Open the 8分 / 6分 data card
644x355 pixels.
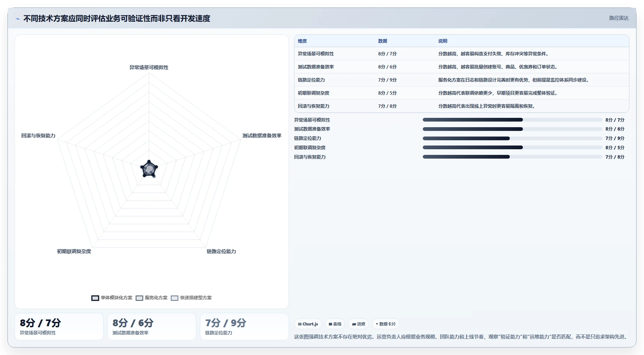[x=152, y=327]
